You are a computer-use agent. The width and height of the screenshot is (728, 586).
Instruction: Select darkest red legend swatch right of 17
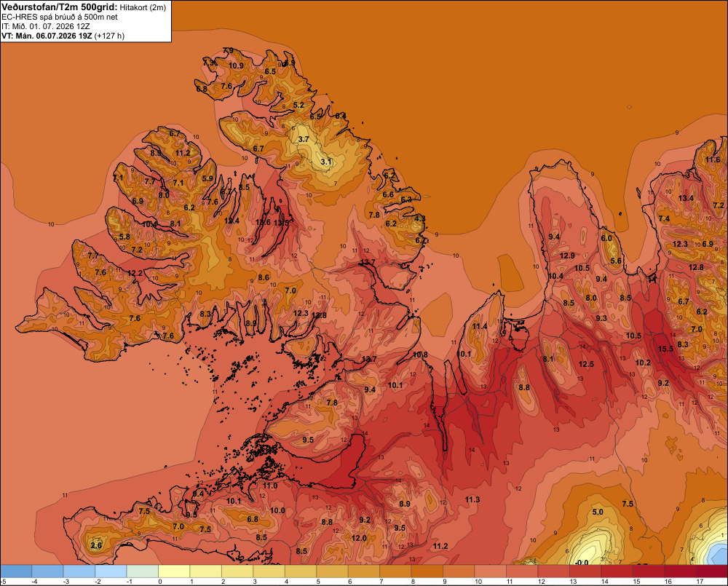712,571
